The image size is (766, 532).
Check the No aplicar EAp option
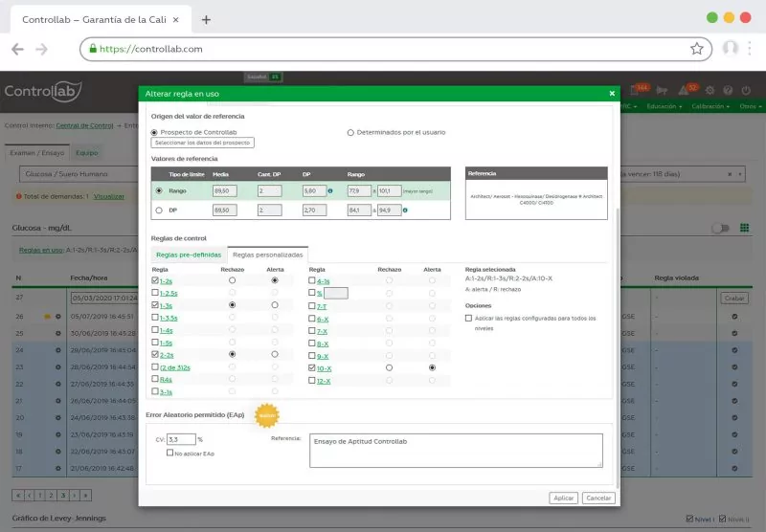click(x=170, y=453)
